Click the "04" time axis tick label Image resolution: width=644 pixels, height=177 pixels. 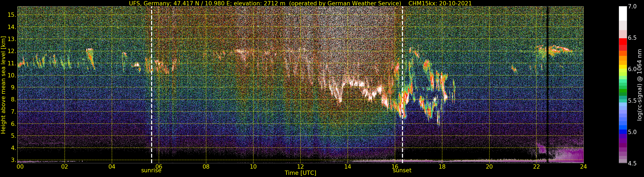(x=112, y=166)
